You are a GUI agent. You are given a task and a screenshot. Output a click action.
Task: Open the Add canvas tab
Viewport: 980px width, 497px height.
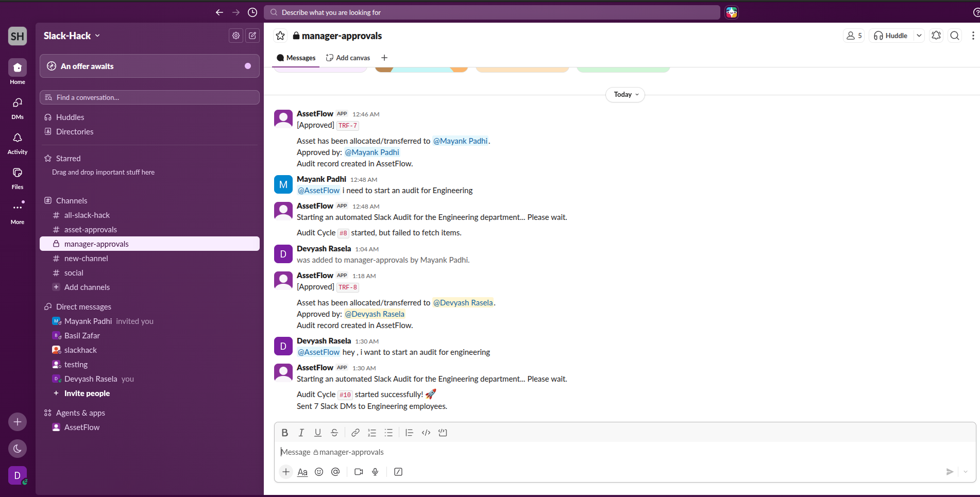pos(348,58)
